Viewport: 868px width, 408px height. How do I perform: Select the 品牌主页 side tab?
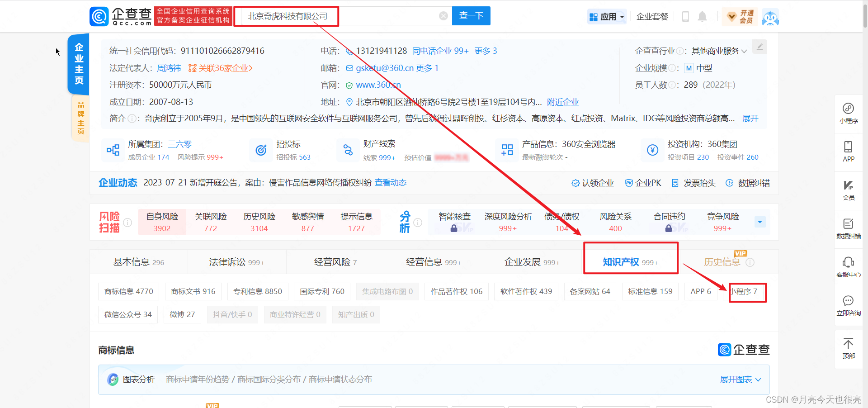(80, 118)
